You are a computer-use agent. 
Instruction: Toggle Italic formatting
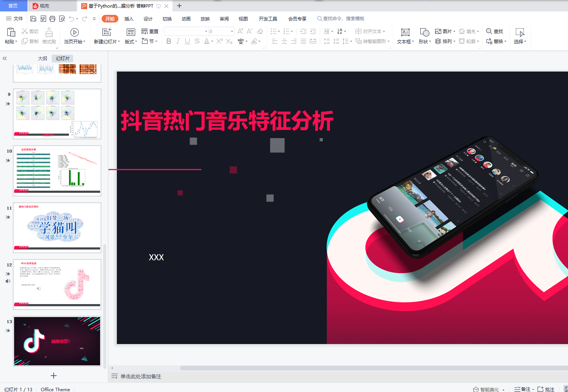pos(178,41)
